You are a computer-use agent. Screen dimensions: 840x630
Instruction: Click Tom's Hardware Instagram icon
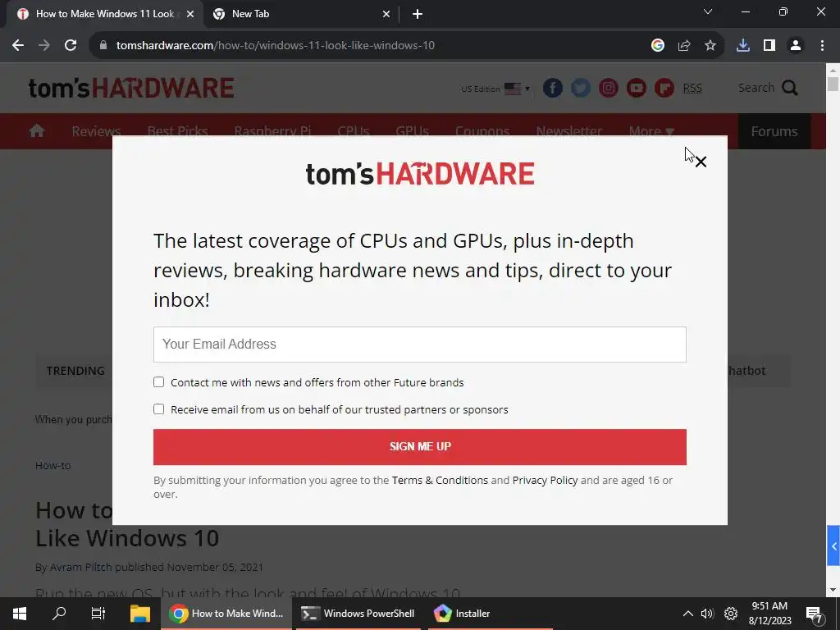point(609,88)
